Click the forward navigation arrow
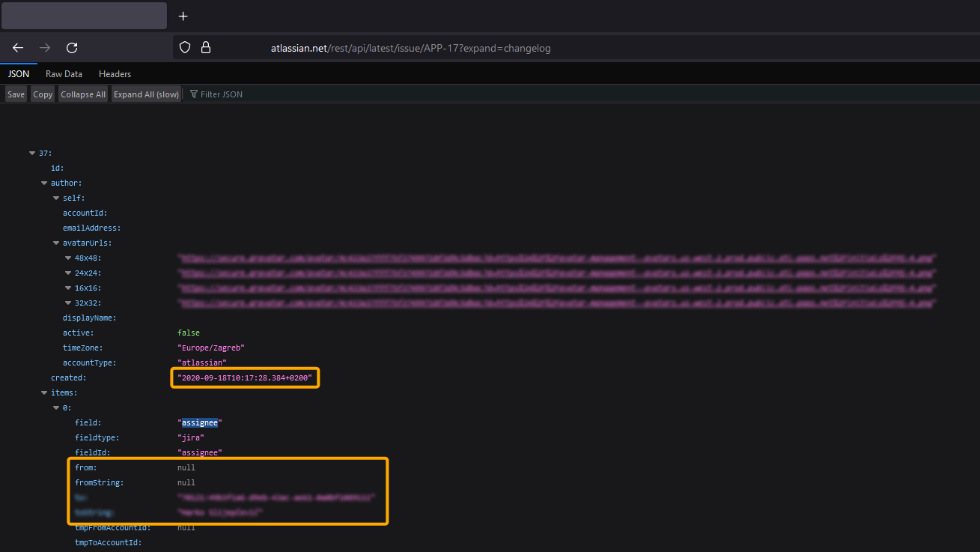 44,47
